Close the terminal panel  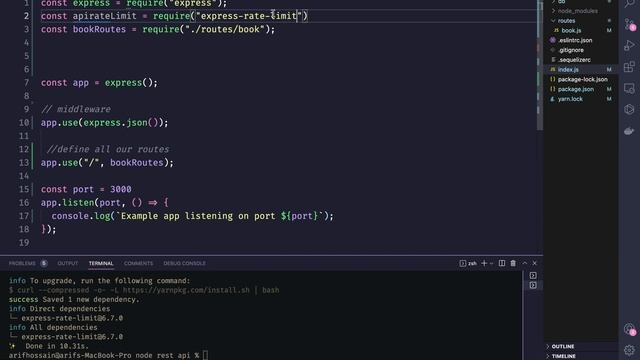click(x=535, y=263)
